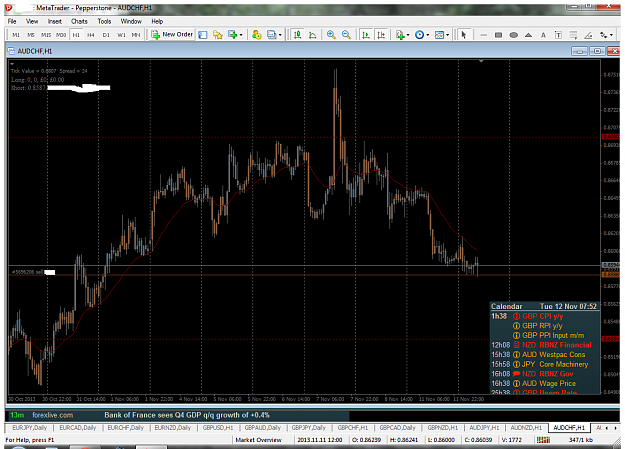Select the text A drawing tool

click(x=543, y=35)
